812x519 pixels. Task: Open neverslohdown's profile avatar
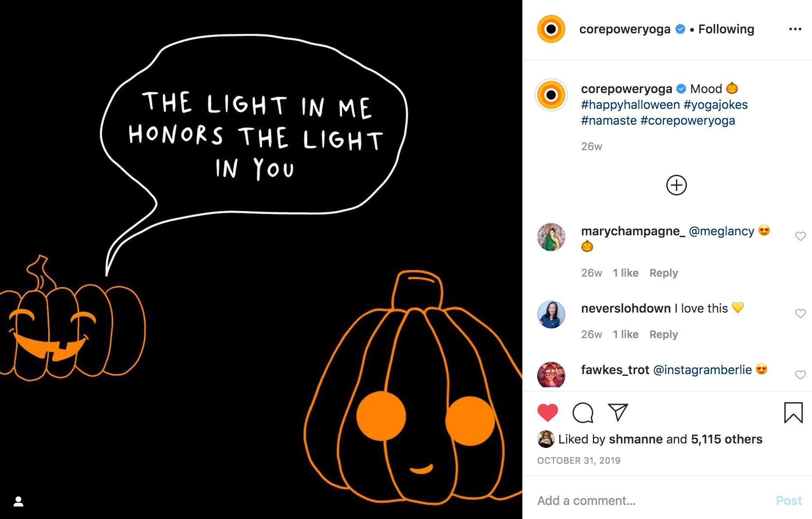551,314
